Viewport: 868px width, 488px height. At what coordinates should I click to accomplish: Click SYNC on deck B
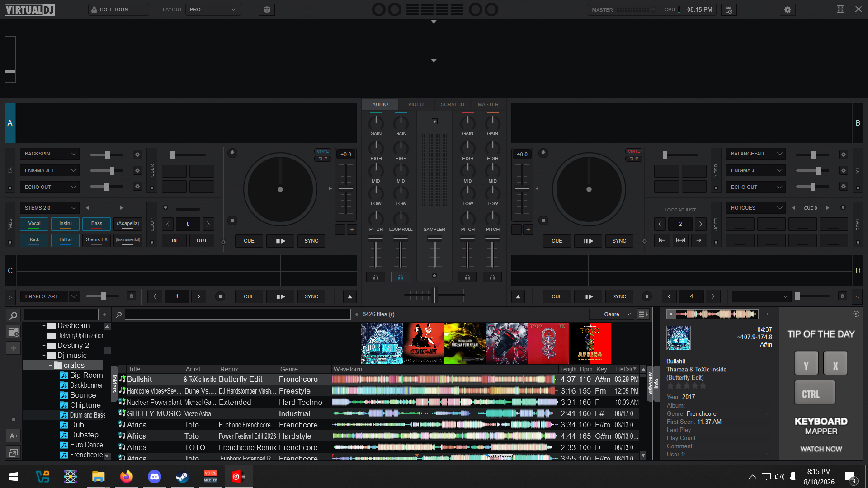coord(619,241)
